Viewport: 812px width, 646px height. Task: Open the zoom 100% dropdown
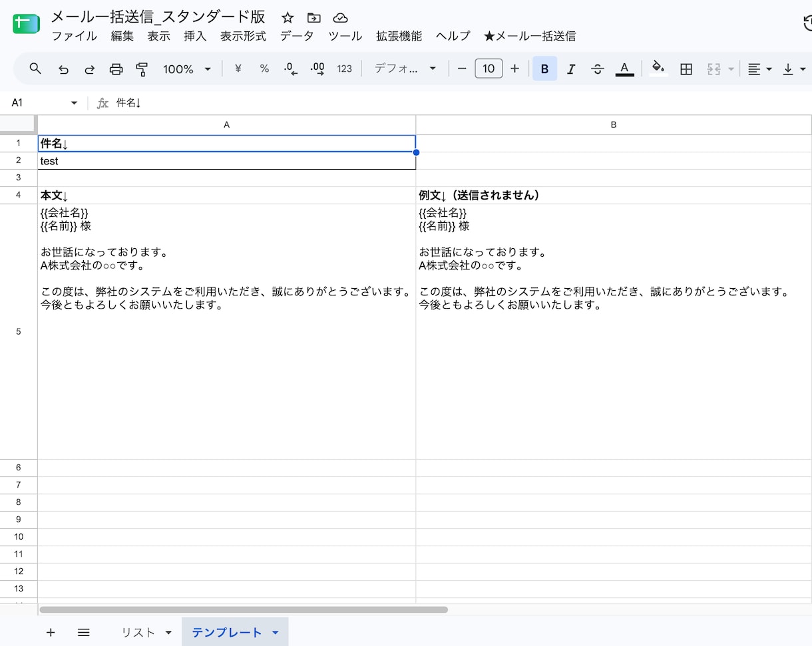(187, 69)
